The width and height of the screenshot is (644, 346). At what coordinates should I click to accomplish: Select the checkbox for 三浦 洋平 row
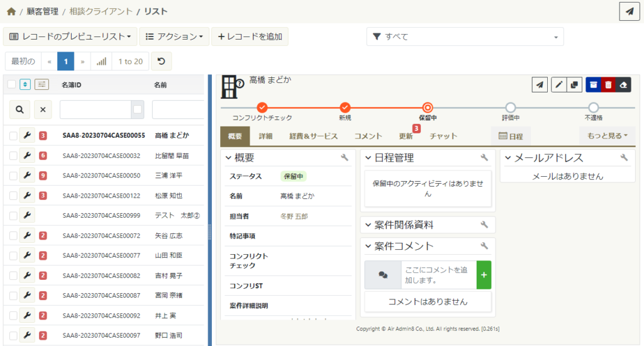tap(13, 176)
